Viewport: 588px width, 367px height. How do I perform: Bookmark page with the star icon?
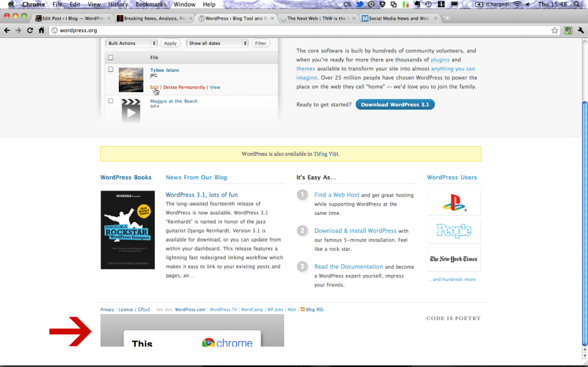click(x=555, y=30)
